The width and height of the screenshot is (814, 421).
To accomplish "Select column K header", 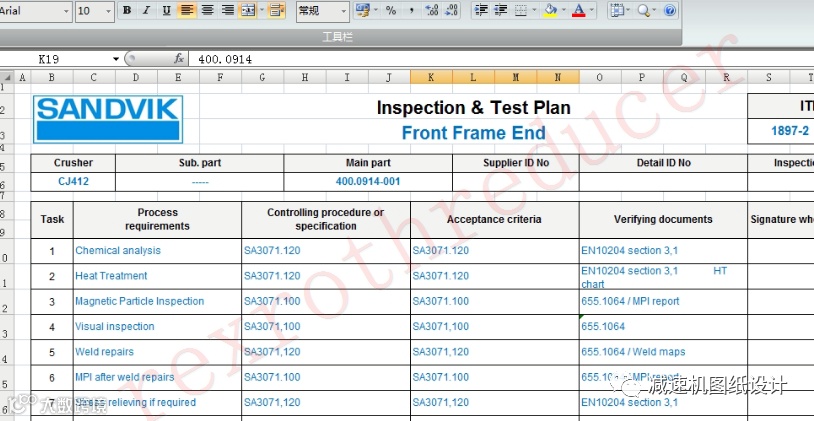I will coord(431,77).
